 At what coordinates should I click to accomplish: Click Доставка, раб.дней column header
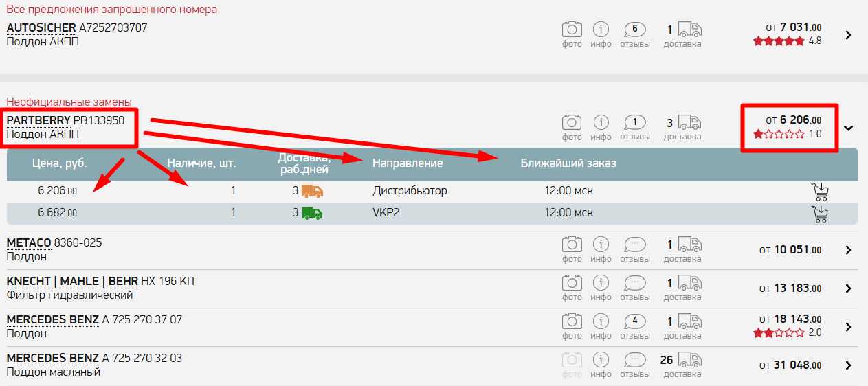tap(303, 163)
